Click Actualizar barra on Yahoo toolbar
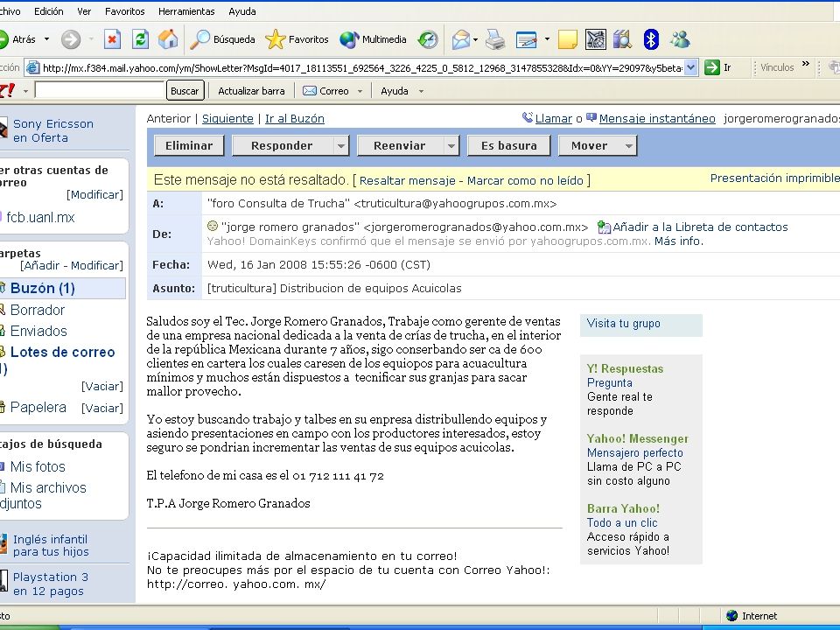 click(x=251, y=91)
